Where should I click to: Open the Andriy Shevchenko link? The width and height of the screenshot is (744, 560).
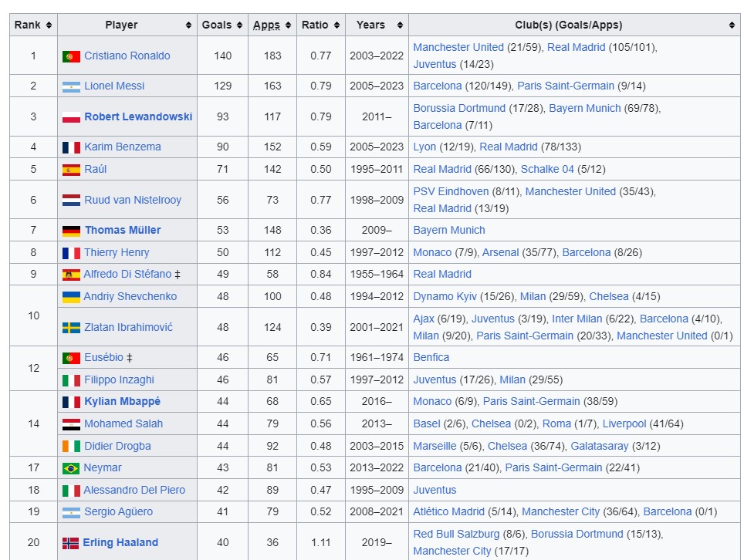pos(130,297)
